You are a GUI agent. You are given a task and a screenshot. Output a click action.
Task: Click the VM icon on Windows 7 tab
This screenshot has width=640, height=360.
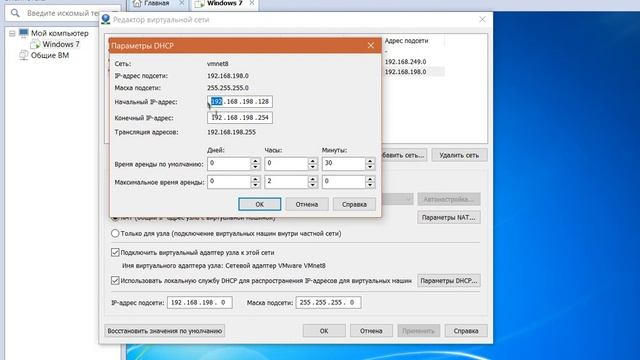point(199,4)
